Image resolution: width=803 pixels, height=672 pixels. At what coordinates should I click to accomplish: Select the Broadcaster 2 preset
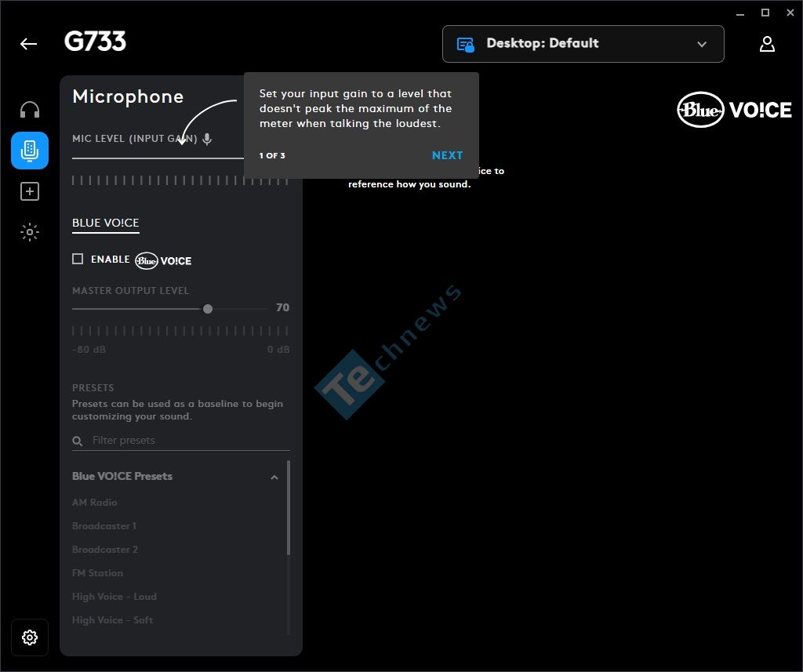(105, 550)
